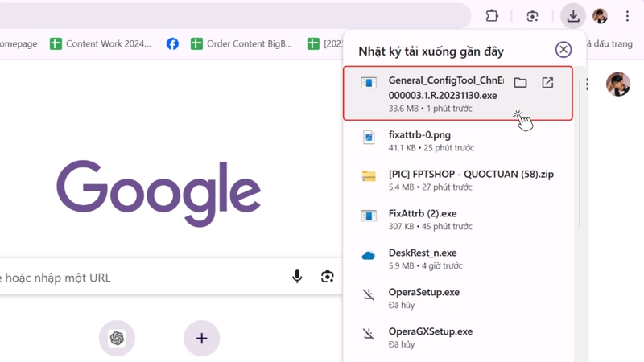Open DeskRest_n.exe download

pos(458,258)
